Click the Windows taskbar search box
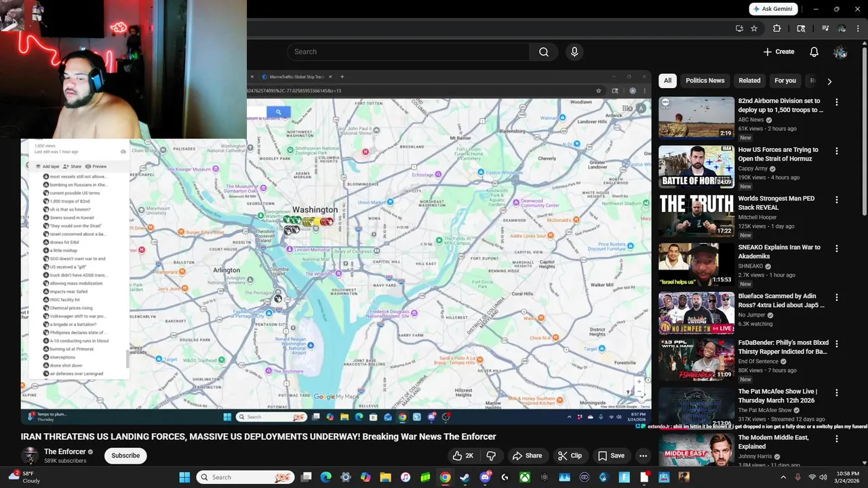The width and height of the screenshot is (868, 488). pyautogui.click(x=245, y=477)
